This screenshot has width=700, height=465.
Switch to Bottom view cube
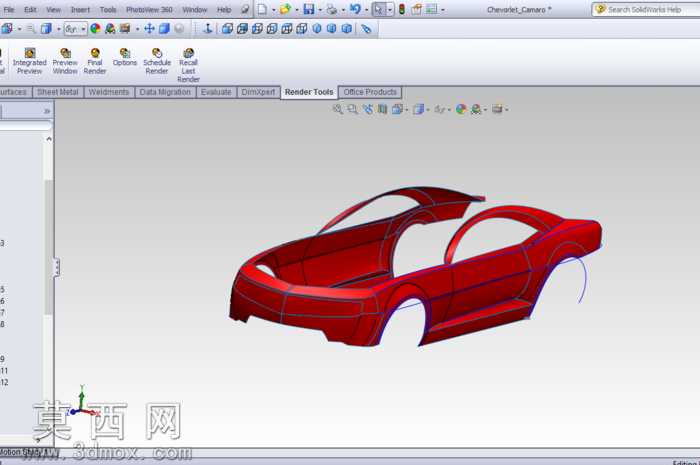(302, 29)
